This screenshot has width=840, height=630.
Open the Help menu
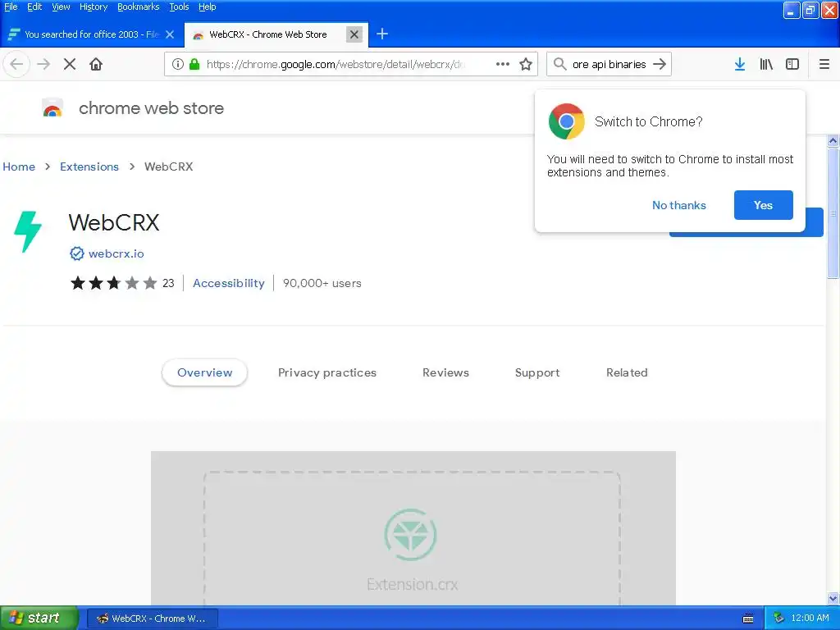[x=208, y=7]
